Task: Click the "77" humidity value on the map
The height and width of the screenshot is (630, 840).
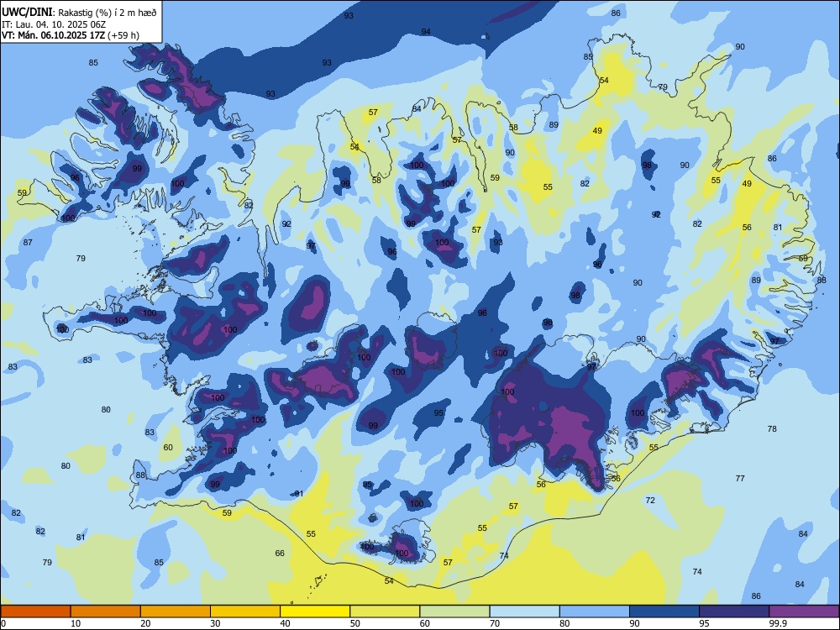Action: pos(740,478)
